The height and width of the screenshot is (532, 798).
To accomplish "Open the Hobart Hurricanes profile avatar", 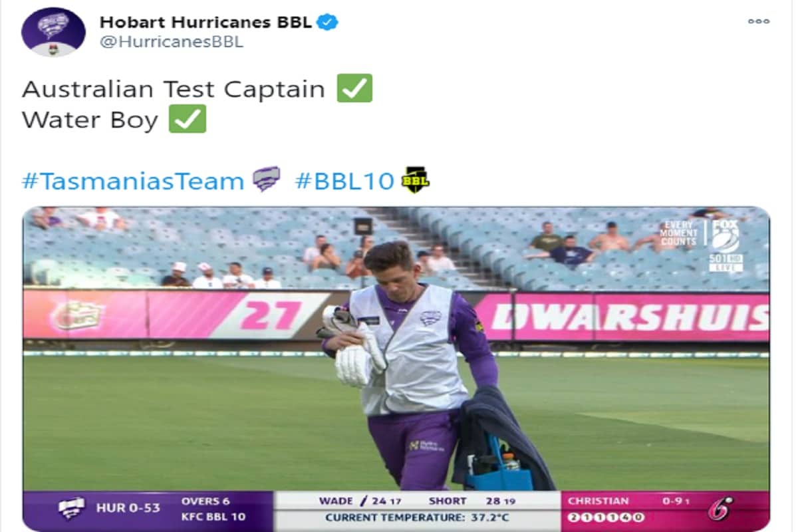I will [53, 32].
